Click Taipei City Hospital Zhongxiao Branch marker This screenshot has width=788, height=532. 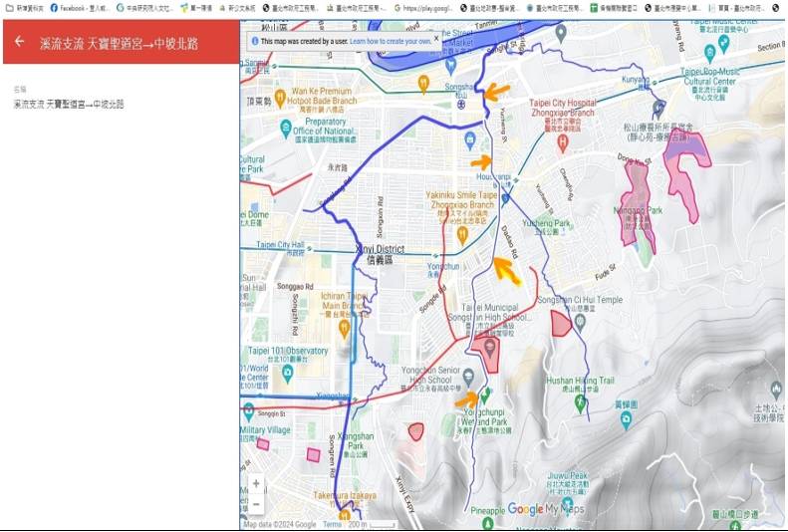[563, 143]
